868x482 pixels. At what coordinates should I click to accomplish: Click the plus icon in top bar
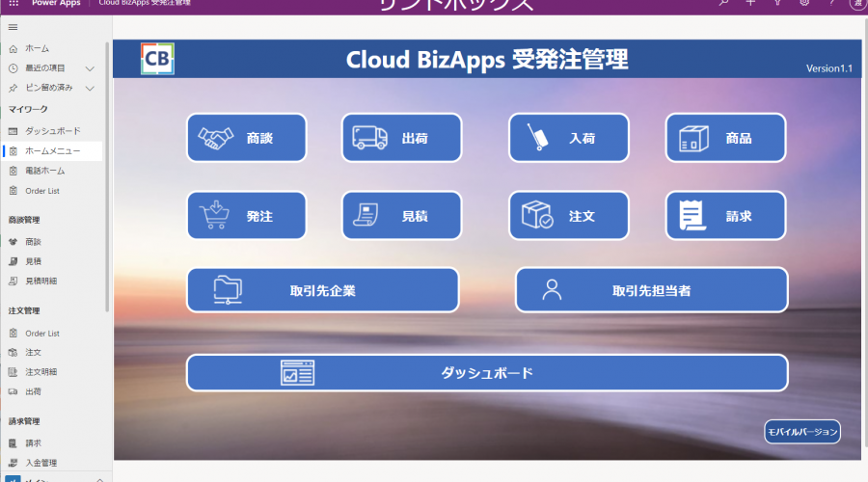(750, 3)
